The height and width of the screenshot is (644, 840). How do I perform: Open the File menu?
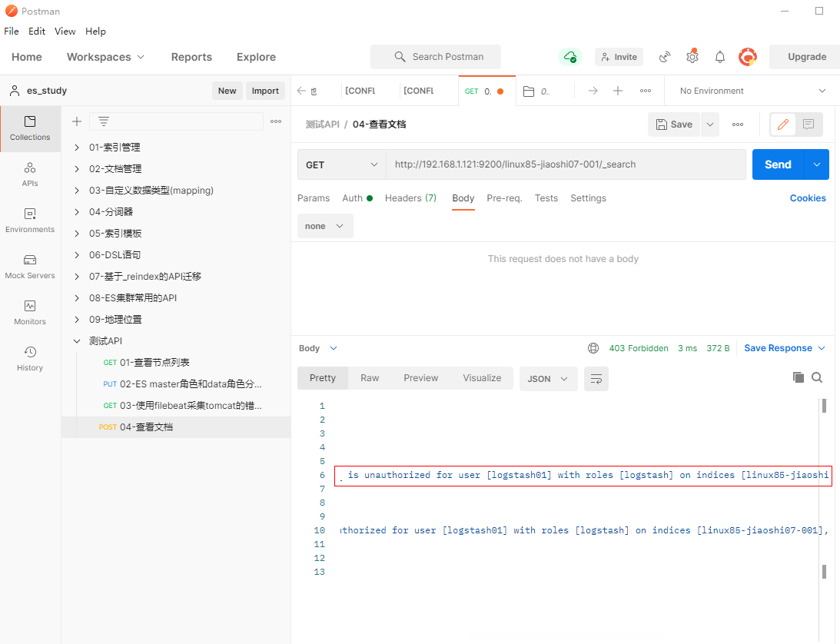coord(12,32)
